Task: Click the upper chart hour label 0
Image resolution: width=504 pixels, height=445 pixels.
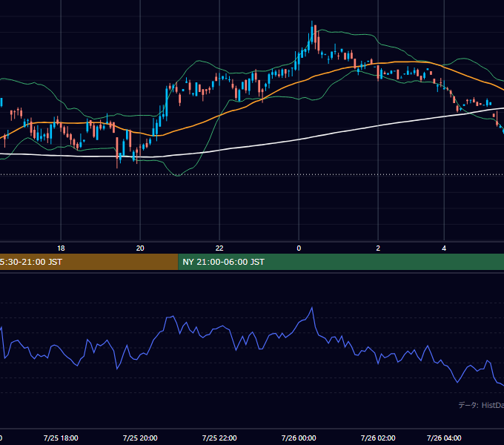Action: (x=299, y=248)
